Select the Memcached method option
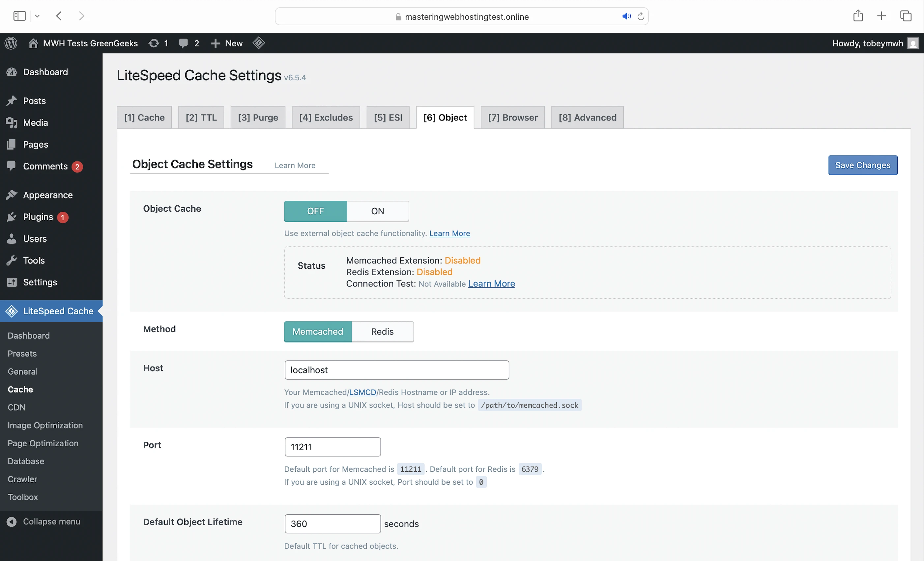This screenshot has width=924, height=561. [318, 332]
